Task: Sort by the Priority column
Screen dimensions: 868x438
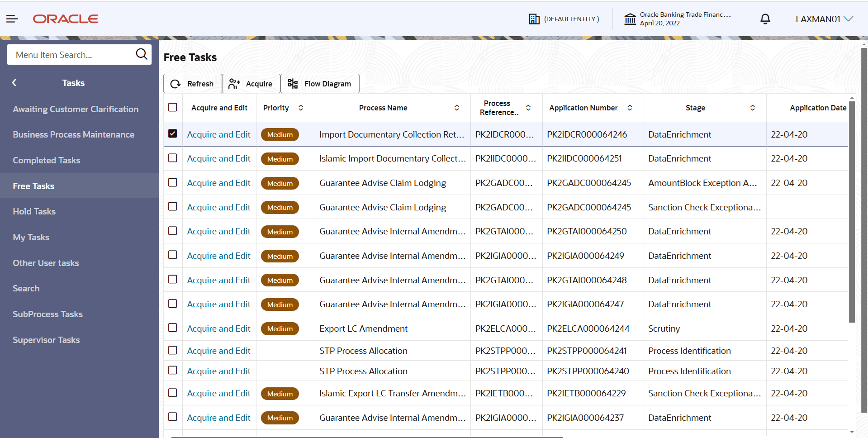Action: (301, 108)
